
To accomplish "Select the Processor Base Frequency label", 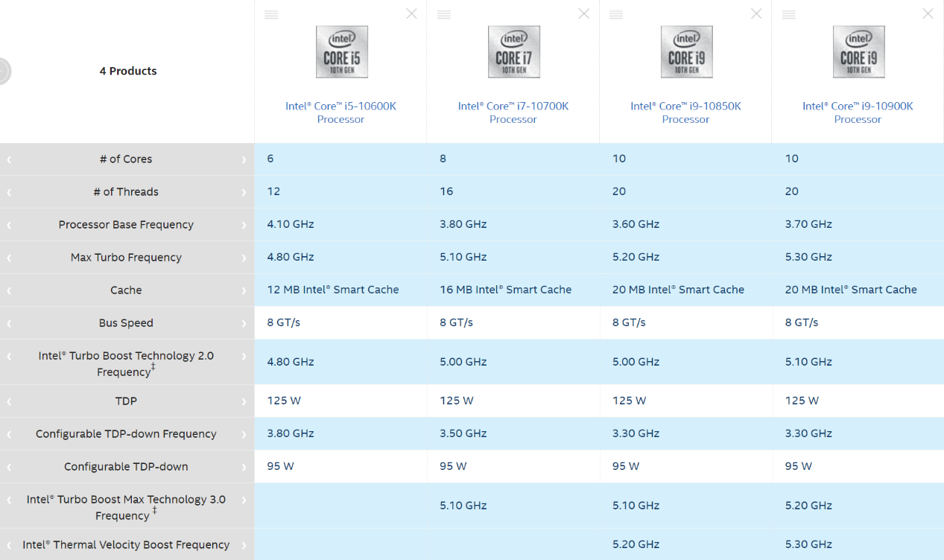I will coord(126,225).
